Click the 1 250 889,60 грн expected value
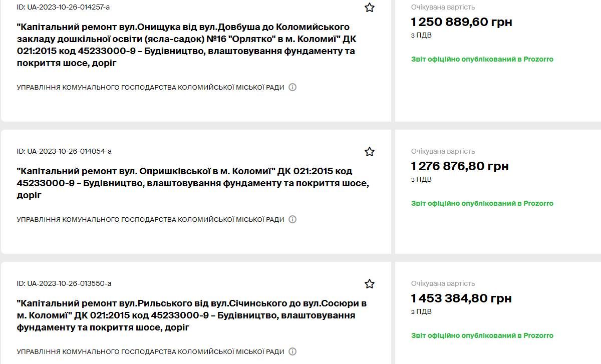601x364 pixels. point(461,22)
